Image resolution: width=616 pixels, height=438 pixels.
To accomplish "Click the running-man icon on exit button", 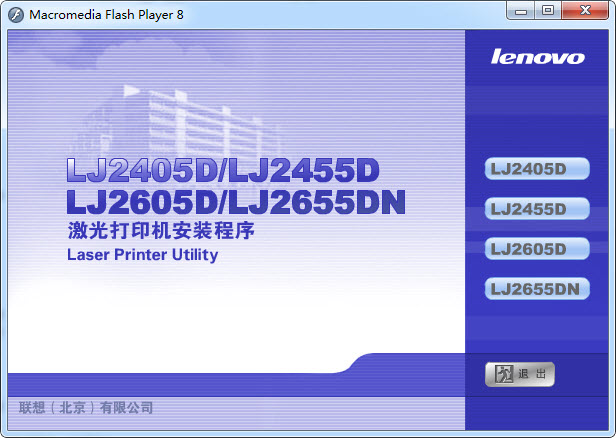I will [x=504, y=374].
